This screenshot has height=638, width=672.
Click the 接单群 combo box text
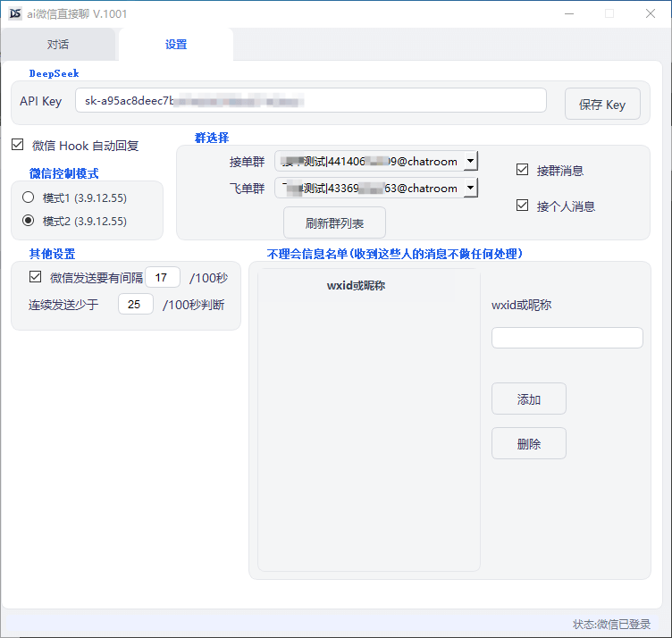(x=369, y=162)
